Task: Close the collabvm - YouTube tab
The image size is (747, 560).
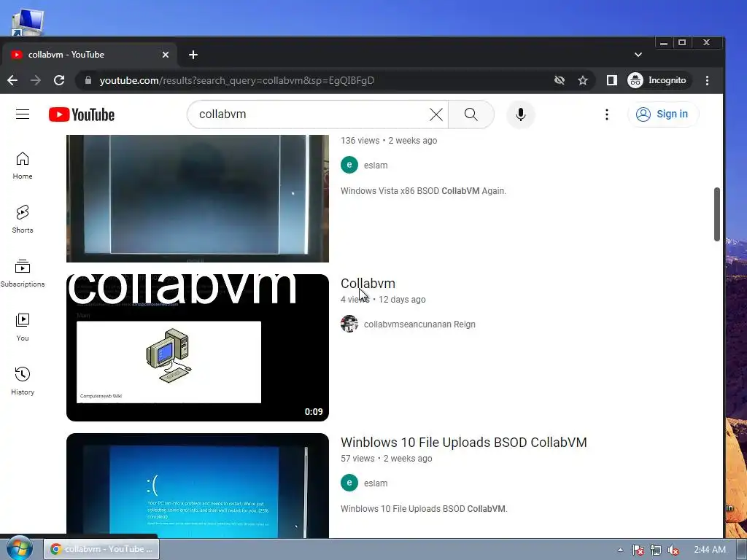Action: click(x=166, y=55)
